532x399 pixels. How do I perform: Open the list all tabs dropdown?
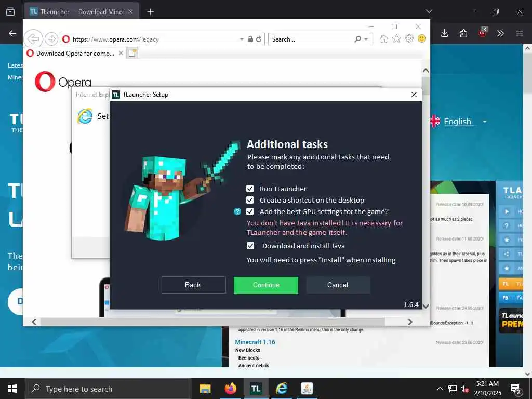point(429,11)
